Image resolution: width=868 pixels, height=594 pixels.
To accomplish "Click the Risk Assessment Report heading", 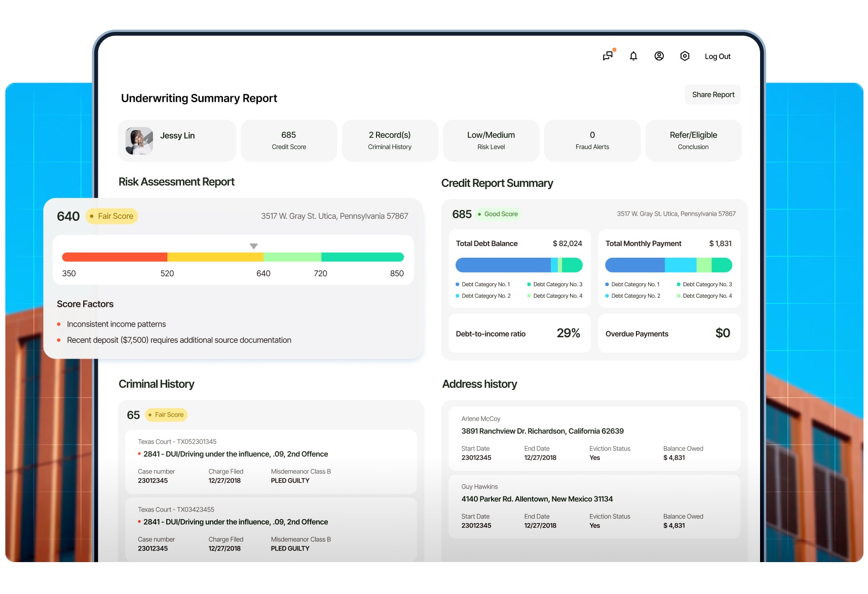I will tap(176, 182).
